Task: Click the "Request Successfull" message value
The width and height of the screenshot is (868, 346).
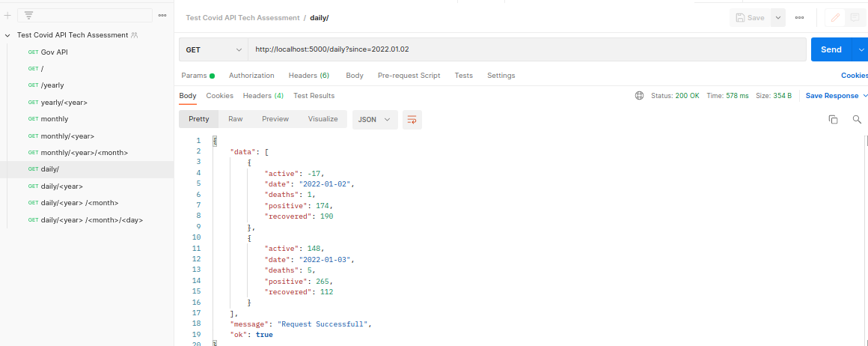Action: 323,324
